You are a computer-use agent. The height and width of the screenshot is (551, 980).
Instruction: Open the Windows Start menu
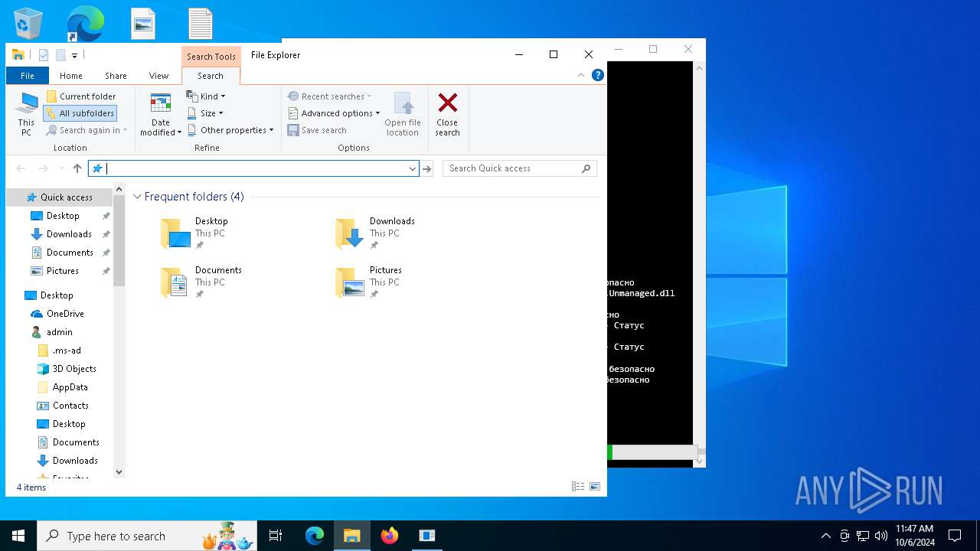pos(18,536)
